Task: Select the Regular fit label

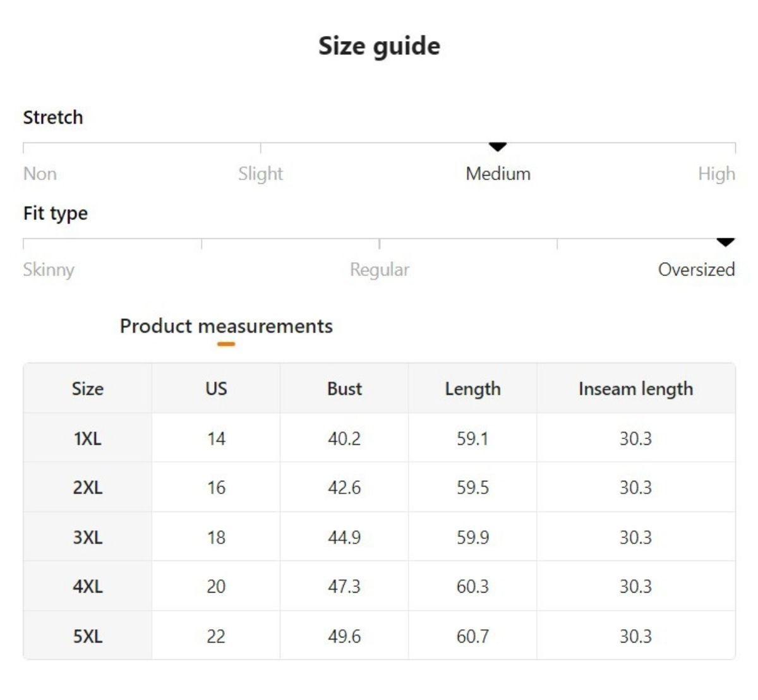Action: [379, 270]
